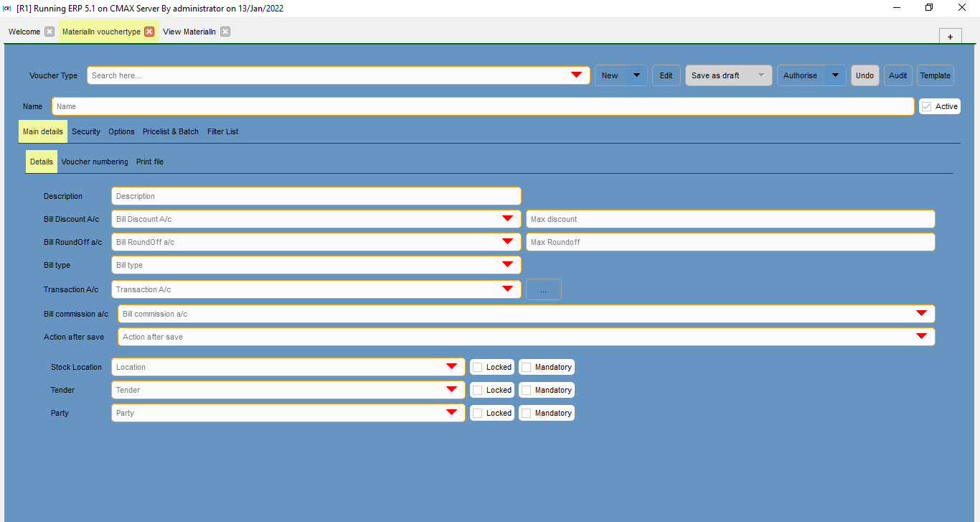Select the Main details tab

(43, 131)
